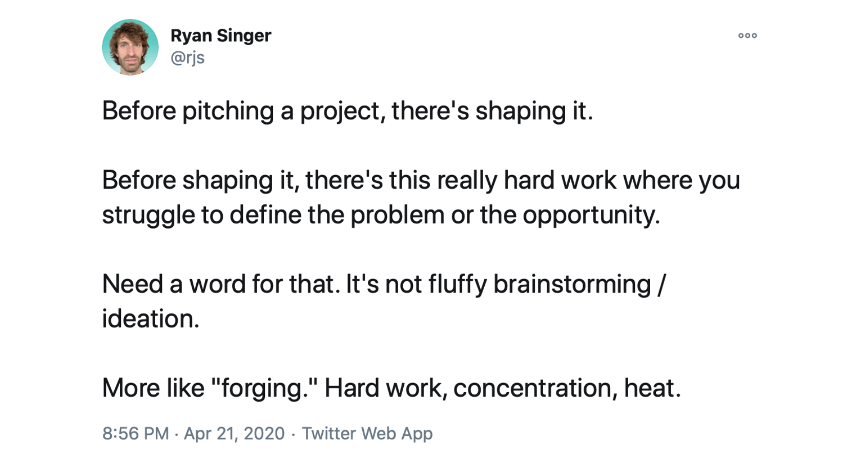Click the word 'opportunity.' in the tweet
This screenshot has width=868, height=466.
pyautogui.click(x=591, y=216)
